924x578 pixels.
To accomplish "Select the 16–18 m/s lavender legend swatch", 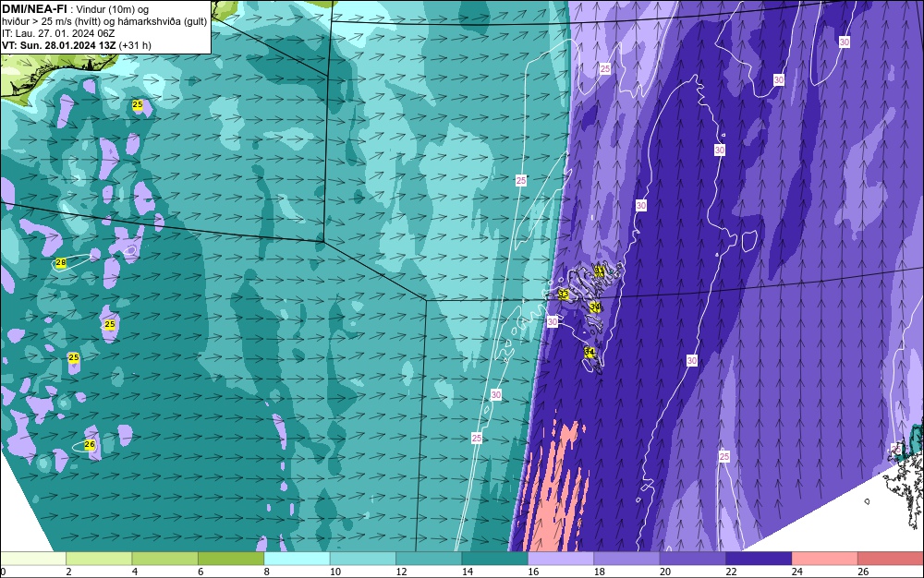I will [561, 559].
